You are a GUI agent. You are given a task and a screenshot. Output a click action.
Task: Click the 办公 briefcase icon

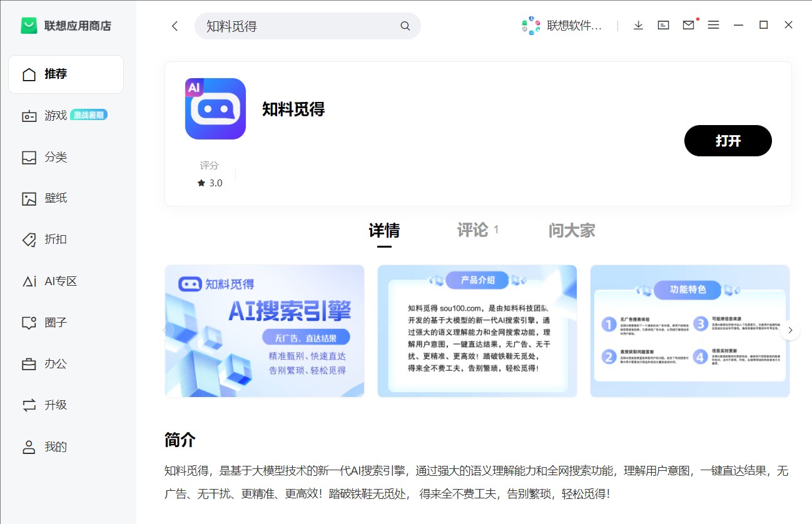(x=29, y=364)
